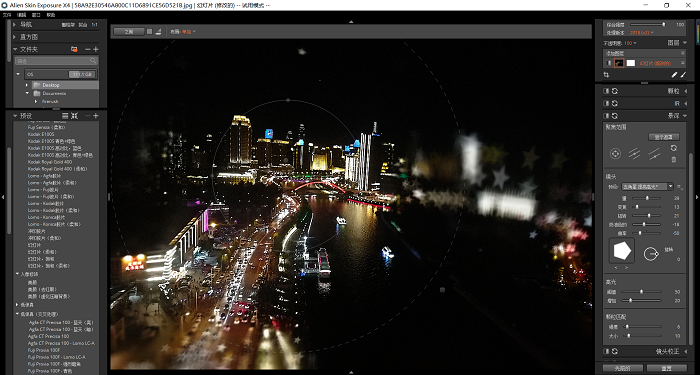Screen dimensions: 700x375
Task: Reset the IR panel settings
Action: (x=615, y=103)
